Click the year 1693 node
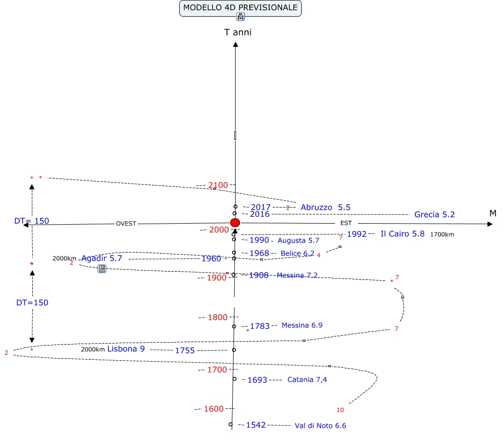504x440 pixels. (257, 380)
